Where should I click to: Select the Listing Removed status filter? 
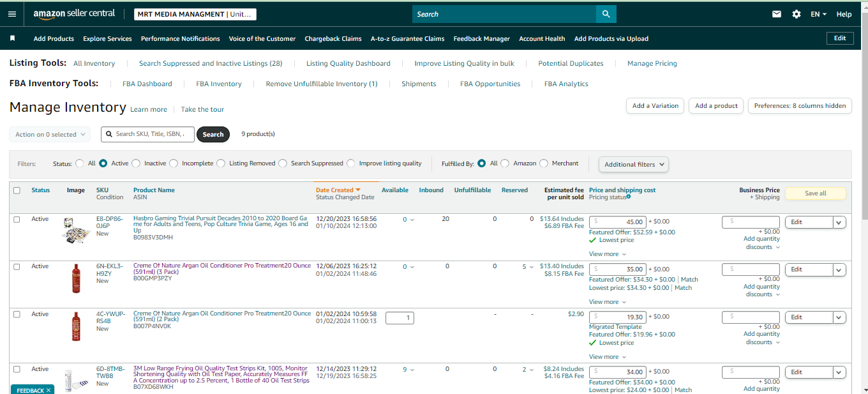click(221, 163)
